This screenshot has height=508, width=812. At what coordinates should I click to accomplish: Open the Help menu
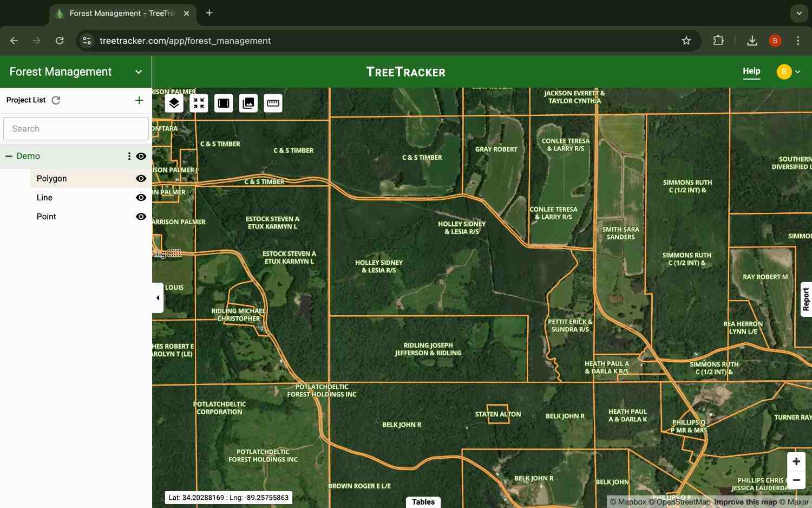[x=751, y=71]
